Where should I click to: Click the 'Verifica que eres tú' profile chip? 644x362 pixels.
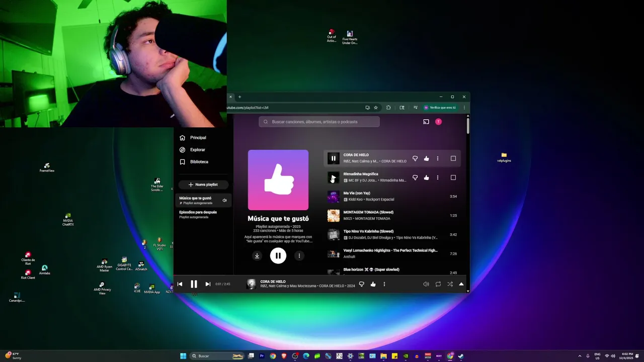tap(440, 108)
